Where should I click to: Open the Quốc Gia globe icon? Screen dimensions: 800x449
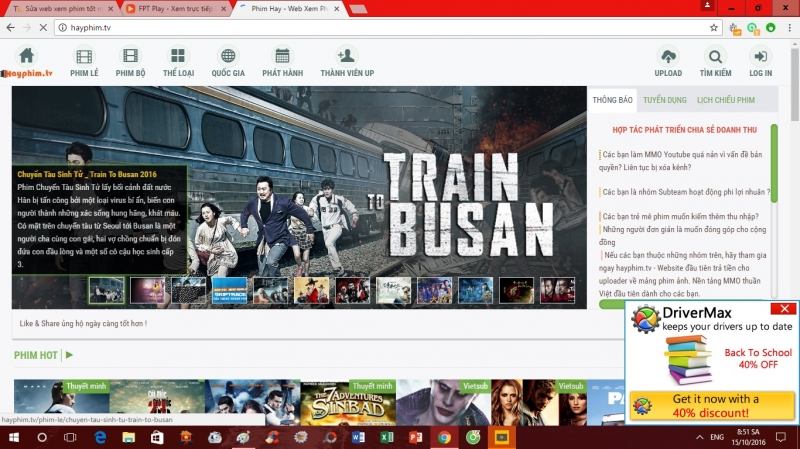(228, 56)
